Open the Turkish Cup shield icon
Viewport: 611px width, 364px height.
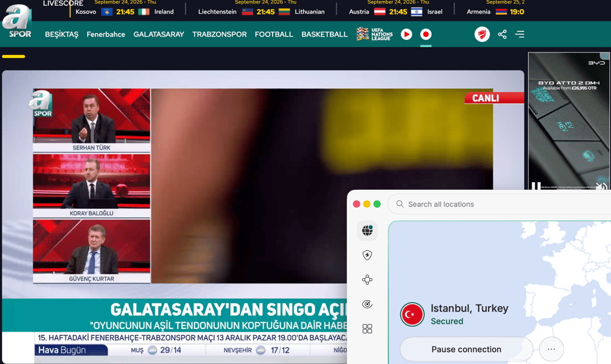pos(482,34)
